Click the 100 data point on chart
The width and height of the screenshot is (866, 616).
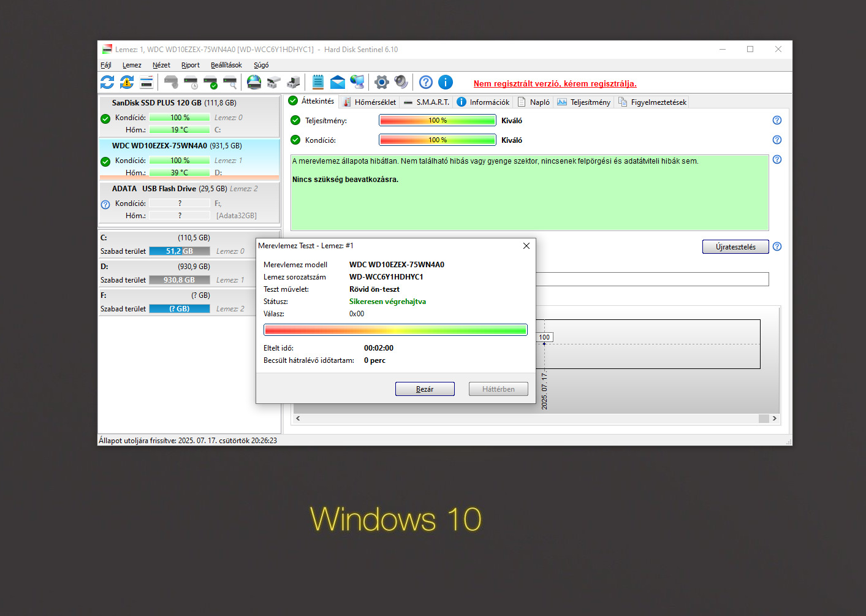click(x=544, y=344)
